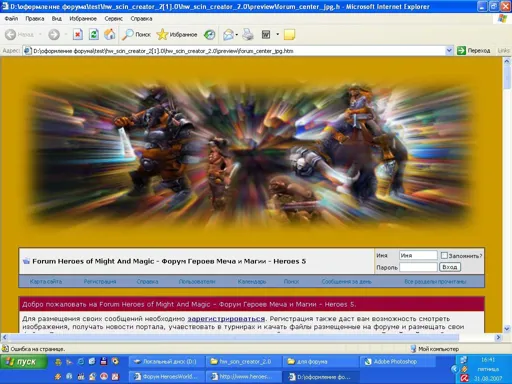The height and width of the screenshot is (384, 512).
Task: Refresh the page with the green arrows icon
Action: click(94, 34)
